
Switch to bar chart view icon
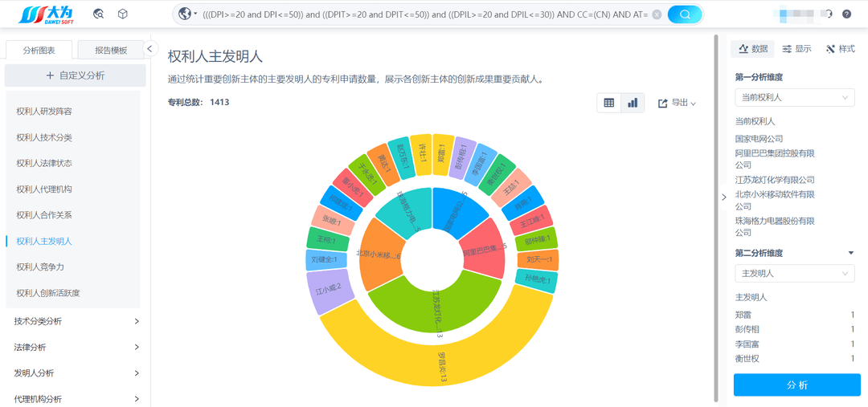click(633, 103)
